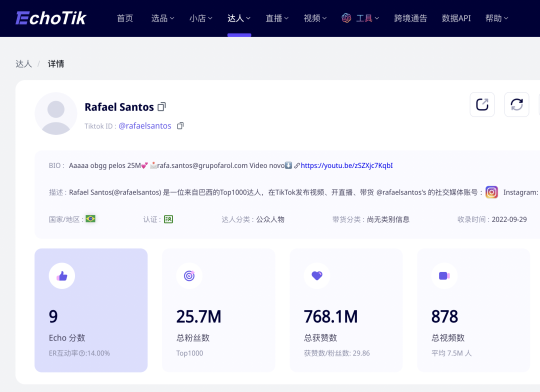Refresh the creator profile data
Image resolution: width=540 pixels, height=392 pixels.
(x=516, y=104)
